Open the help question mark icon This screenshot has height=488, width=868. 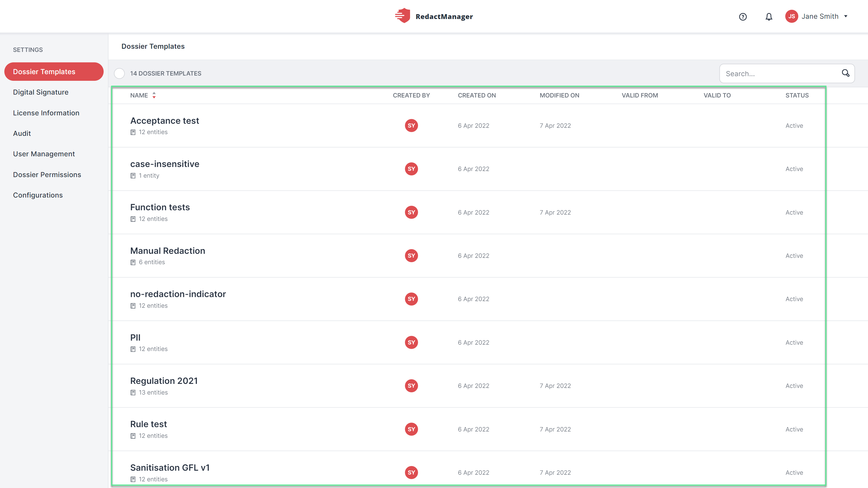click(743, 16)
